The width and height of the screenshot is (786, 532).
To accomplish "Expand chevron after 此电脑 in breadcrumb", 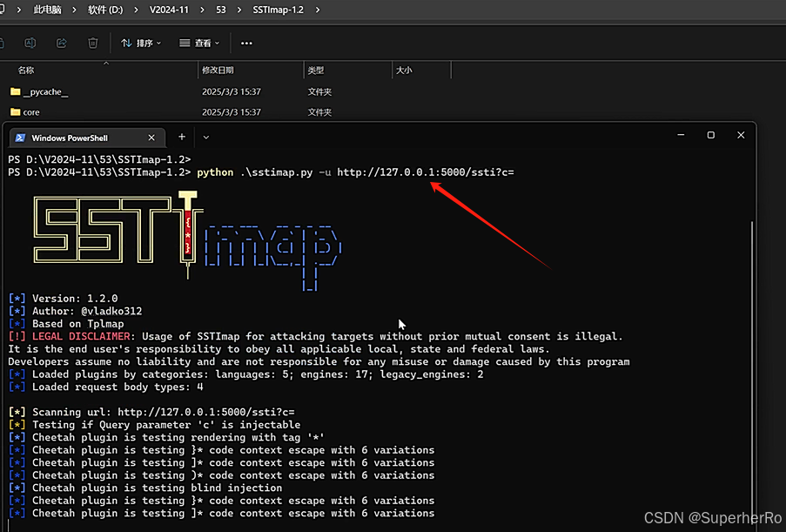I will (74, 10).
